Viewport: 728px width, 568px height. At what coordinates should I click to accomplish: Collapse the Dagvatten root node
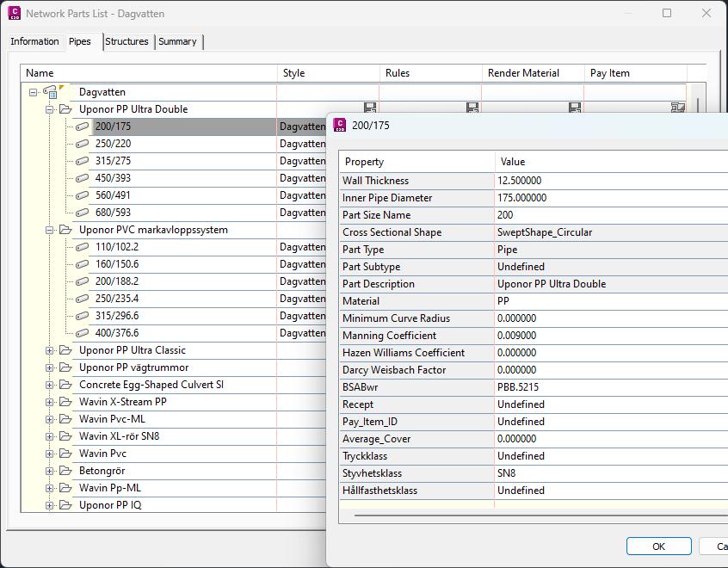[33, 92]
